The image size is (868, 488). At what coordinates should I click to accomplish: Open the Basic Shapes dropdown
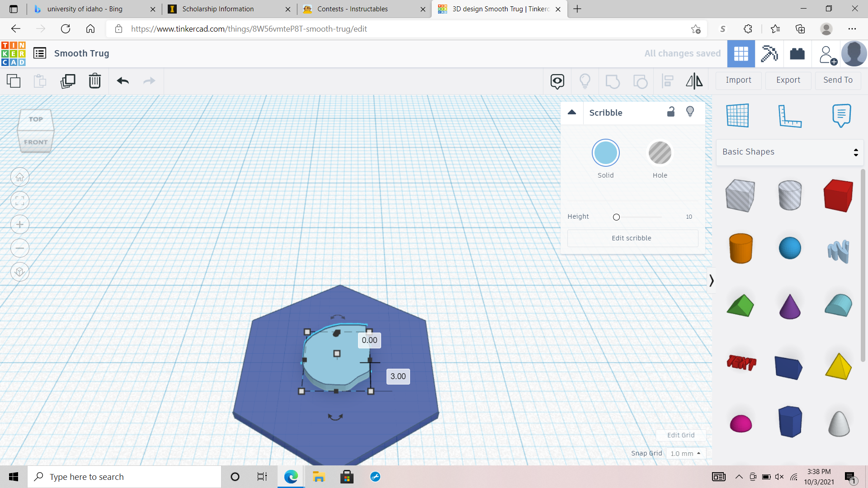tap(789, 152)
